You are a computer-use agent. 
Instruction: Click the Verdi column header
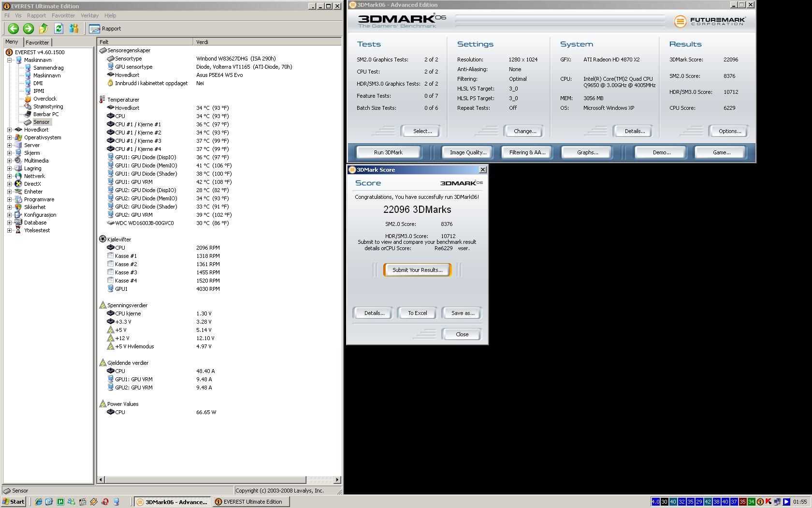267,42
